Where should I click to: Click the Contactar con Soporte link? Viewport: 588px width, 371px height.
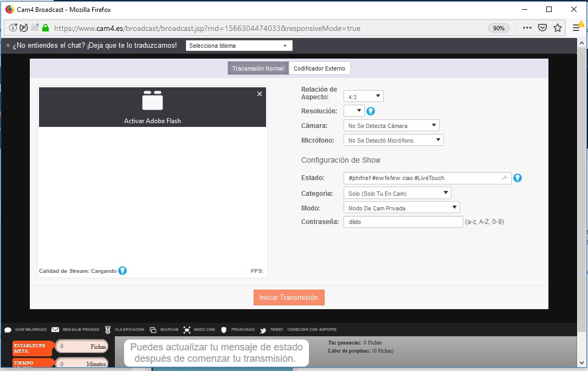click(x=312, y=330)
